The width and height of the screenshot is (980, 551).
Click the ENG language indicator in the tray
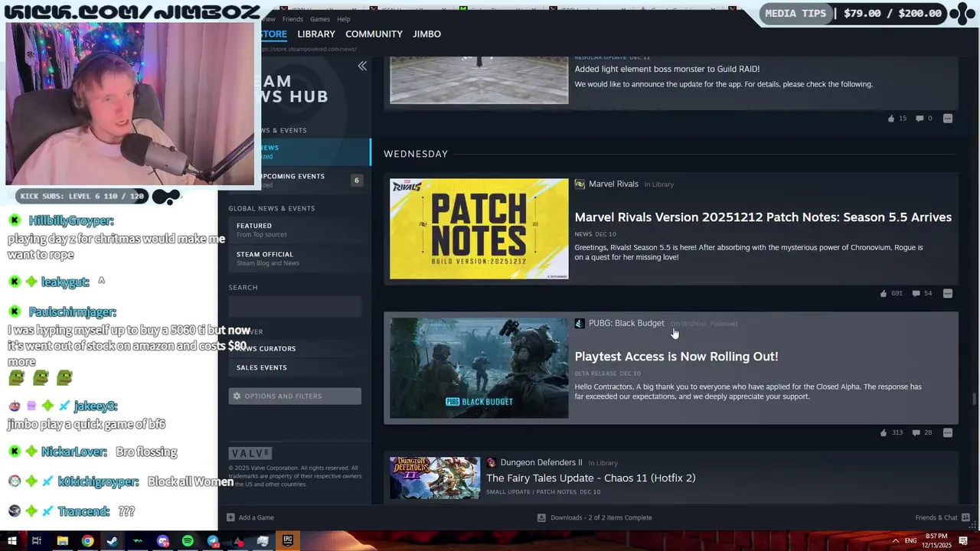coord(911,541)
